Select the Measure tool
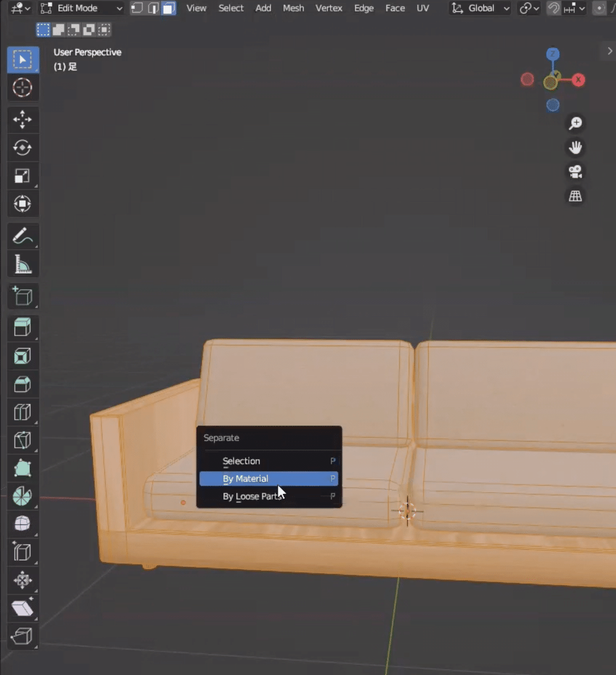The height and width of the screenshot is (675, 616). click(22, 263)
